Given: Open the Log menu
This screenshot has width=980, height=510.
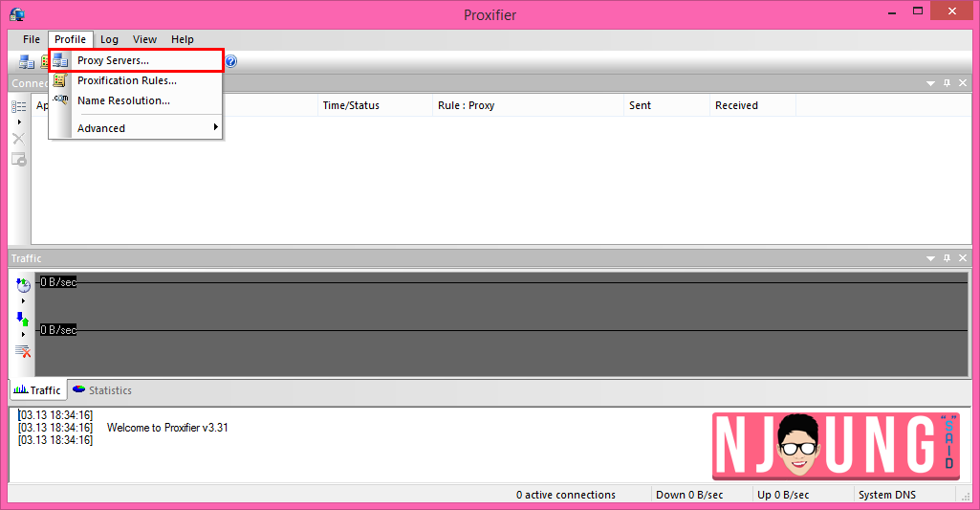Looking at the screenshot, I should click(x=109, y=39).
